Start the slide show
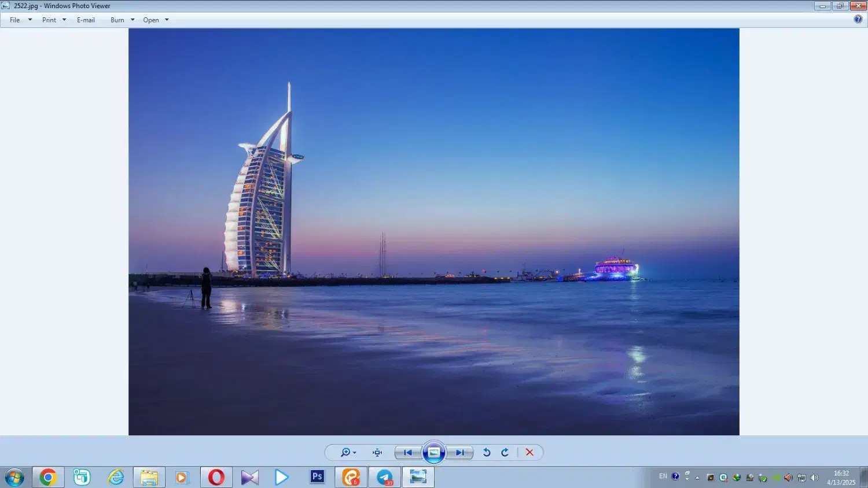Viewport: 868px width, 488px height. [433, 453]
